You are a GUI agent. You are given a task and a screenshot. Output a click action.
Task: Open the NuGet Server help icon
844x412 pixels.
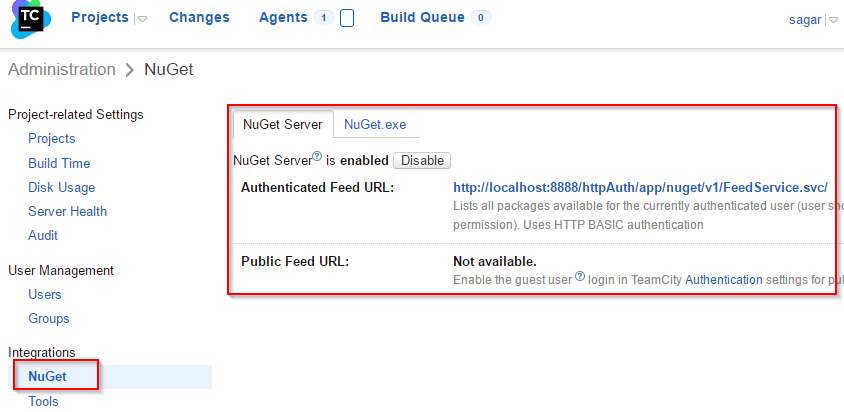point(317,157)
